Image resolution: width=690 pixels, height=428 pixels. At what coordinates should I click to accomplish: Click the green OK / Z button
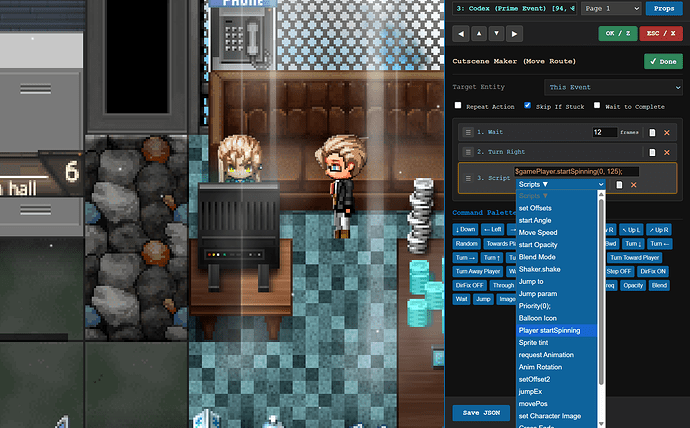click(x=618, y=33)
